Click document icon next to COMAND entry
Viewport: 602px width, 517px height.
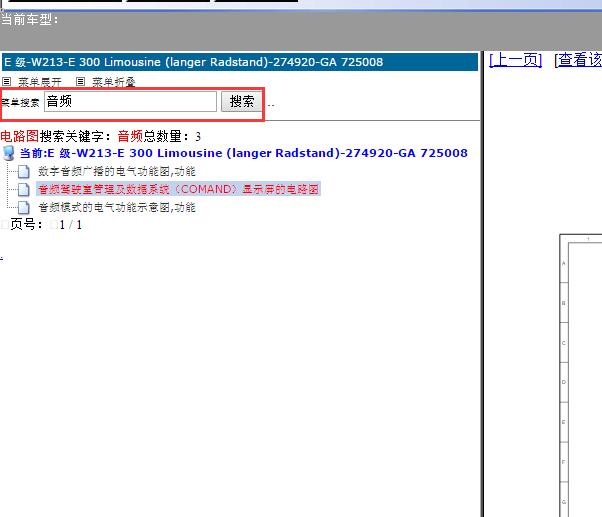click(x=24, y=189)
